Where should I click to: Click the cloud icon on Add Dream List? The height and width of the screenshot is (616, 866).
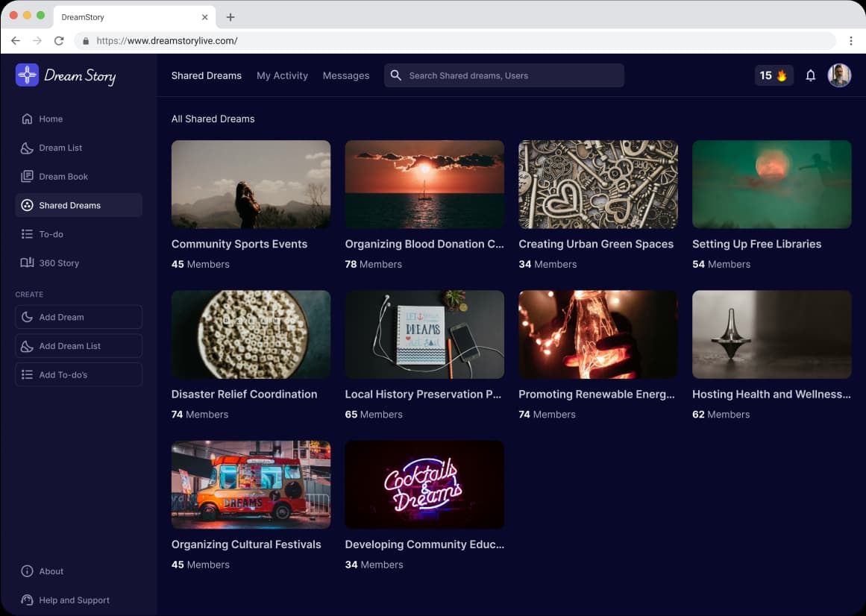tap(27, 346)
